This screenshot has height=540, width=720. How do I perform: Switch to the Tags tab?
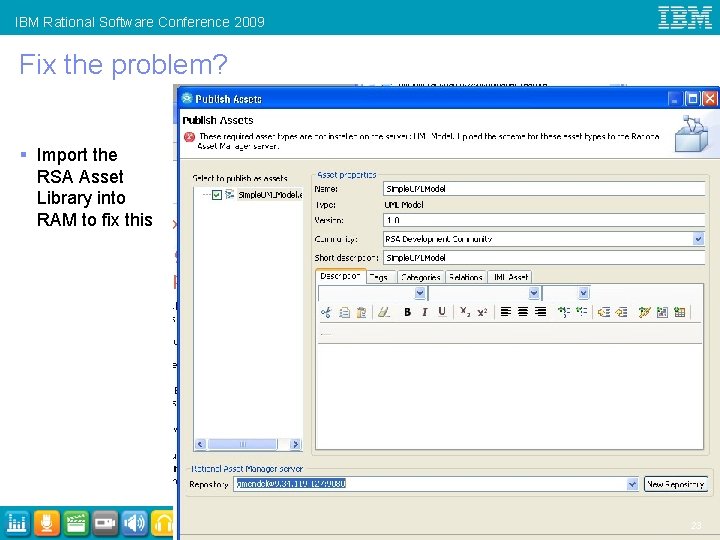pos(380,277)
